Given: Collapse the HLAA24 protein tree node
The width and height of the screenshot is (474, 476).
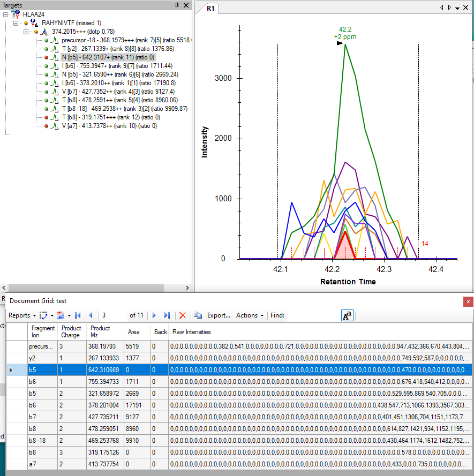Looking at the screenshot, I should (x=6, y=14).
